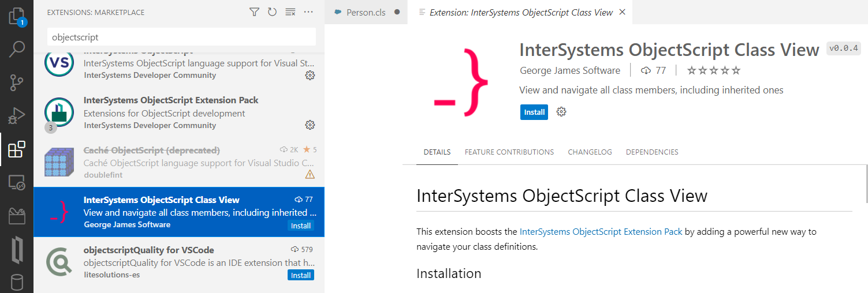This screenshot has width=868, height=293.
Task: Open the FEATURE CONTRIBUTIONS tab
Action: click(509, 152)
